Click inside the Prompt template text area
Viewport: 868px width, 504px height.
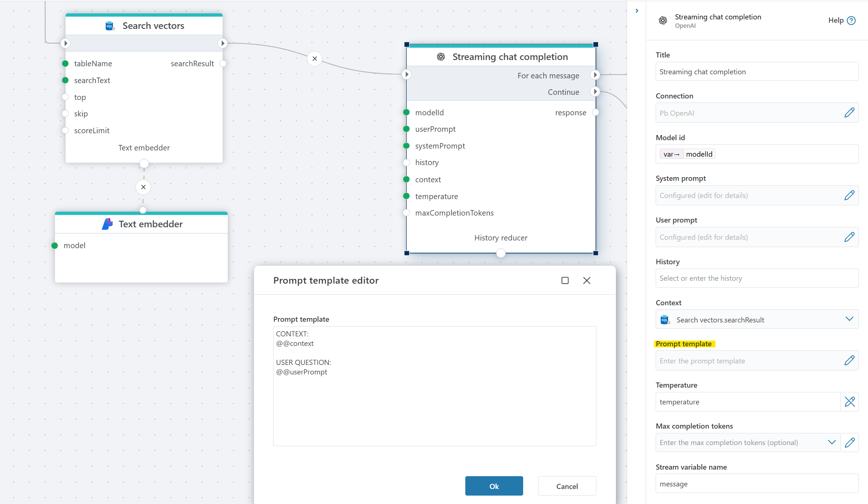(434, 403)
